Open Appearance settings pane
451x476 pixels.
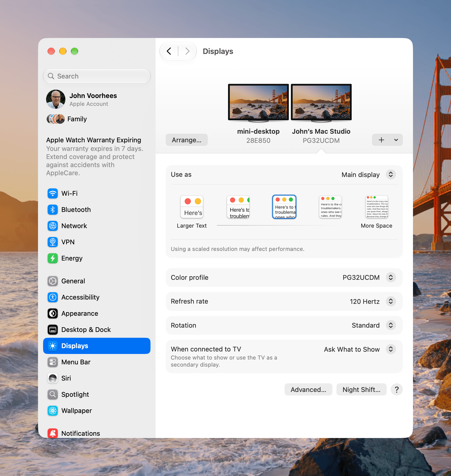pyautogui.click(x=97, y=313)
